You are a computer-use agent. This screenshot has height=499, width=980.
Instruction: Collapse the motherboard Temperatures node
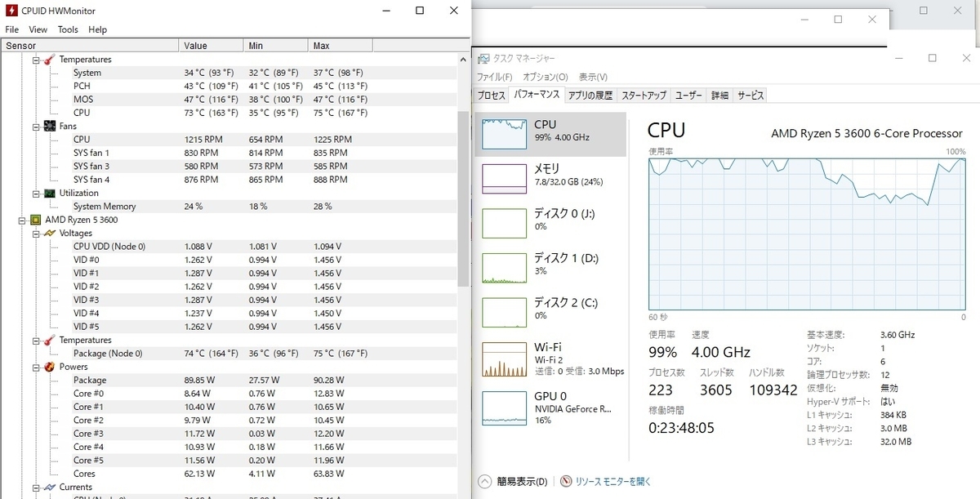(36, 60)
